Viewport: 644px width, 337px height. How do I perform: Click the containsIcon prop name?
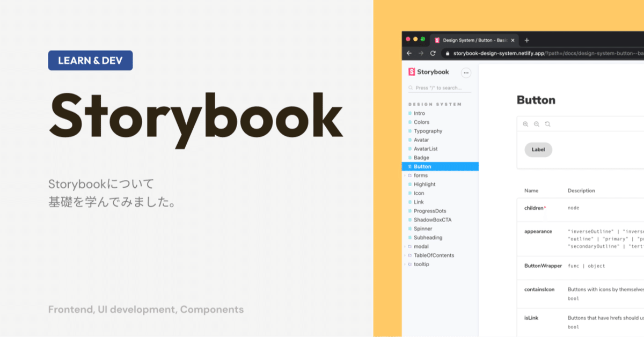pyautogui.click(x=539, y=290)
